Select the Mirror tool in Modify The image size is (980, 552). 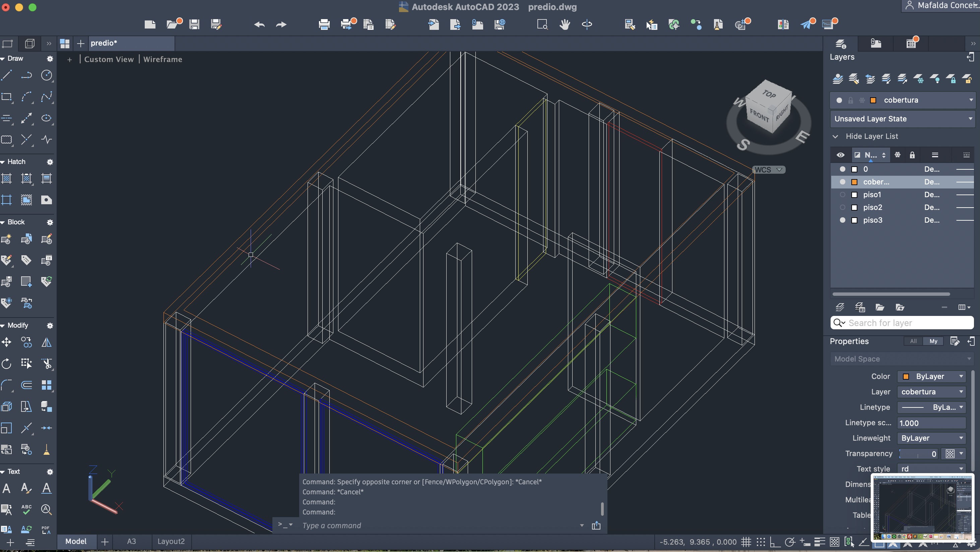(x=47, y=342)
